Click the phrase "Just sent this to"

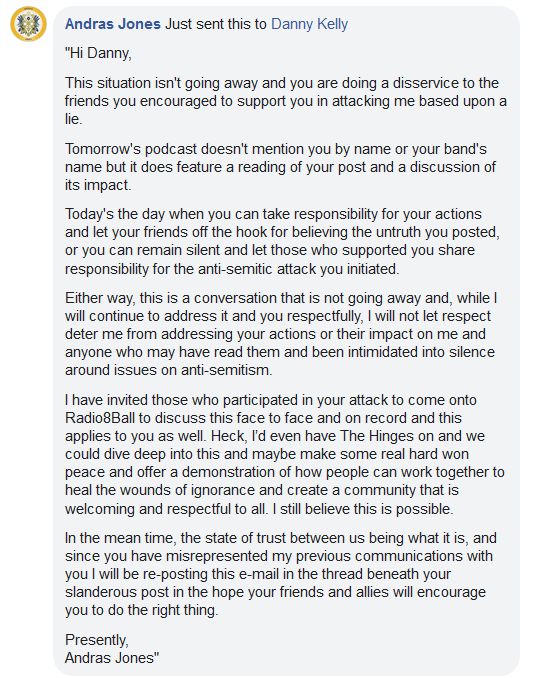(216, 24)
